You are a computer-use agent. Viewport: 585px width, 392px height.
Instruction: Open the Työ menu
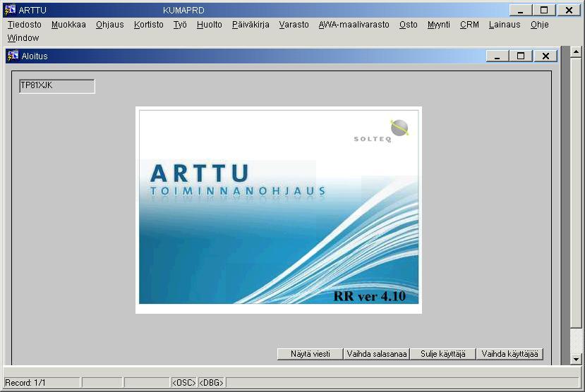(x=180, y=25)
